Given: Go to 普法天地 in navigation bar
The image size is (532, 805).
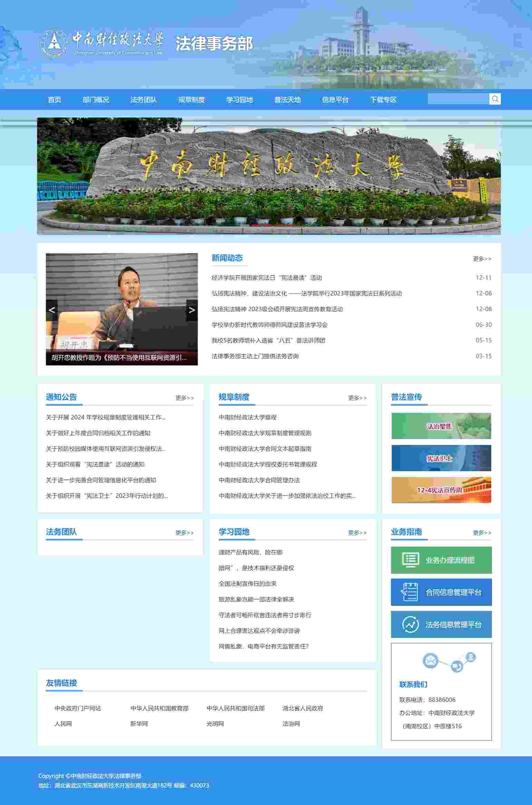Looking at the screenshot, I should pos(287,100).
